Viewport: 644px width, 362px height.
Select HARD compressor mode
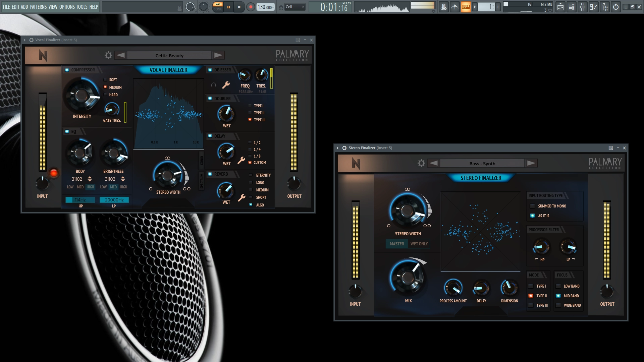[x=105, y=95]
